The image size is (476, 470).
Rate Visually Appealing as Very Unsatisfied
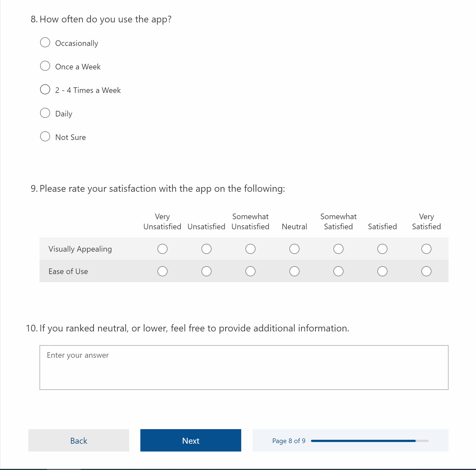(x=162, y=249)
